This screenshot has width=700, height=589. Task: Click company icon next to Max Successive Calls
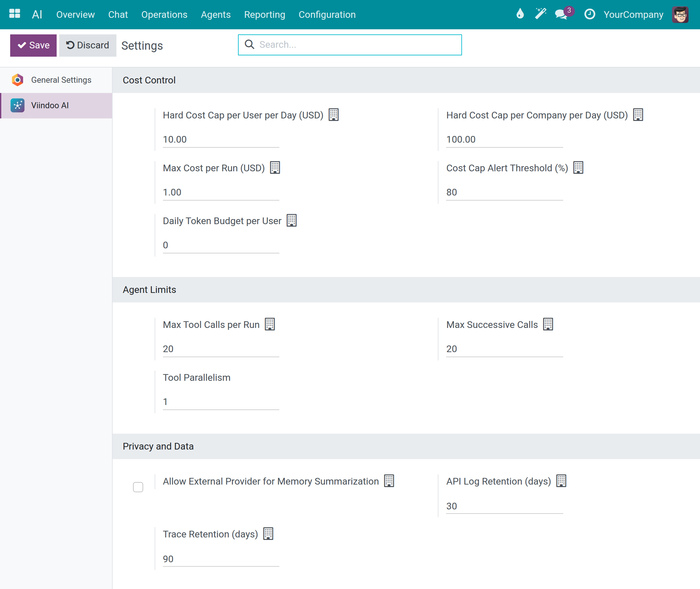click(548, 324)
